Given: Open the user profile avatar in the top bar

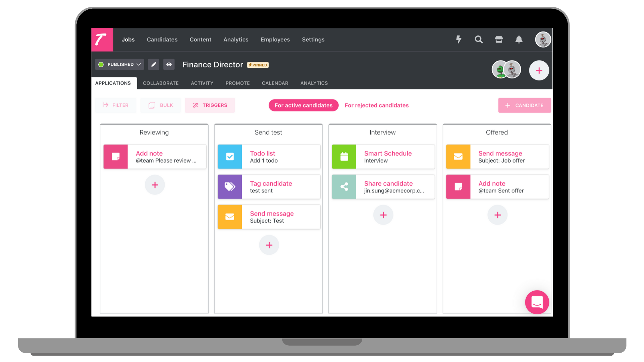Looking at the screenshot, I should click(543, 40).
